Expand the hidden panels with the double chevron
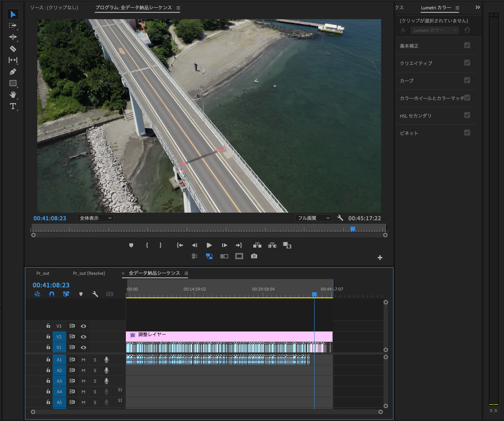Screen dimensions: 504x421 477,7
